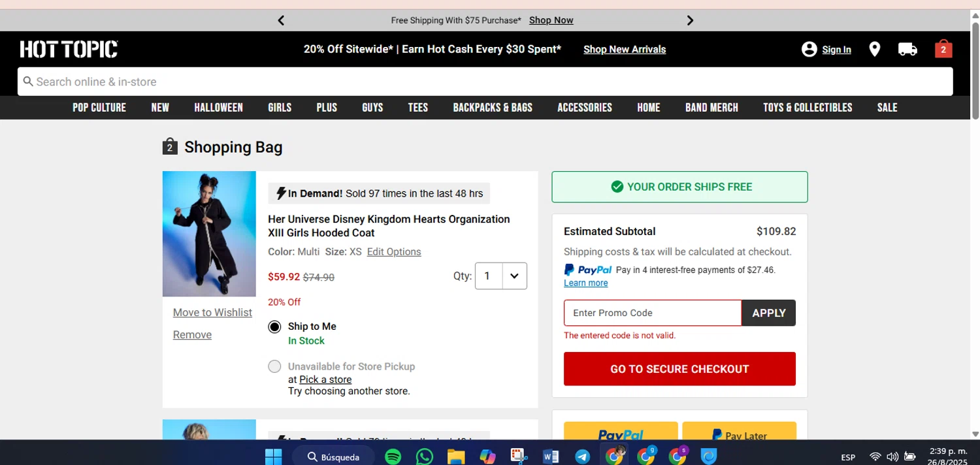Click the hooded coat product thumbnail
This screenshot has width=980, height=465.
[209, 234]
